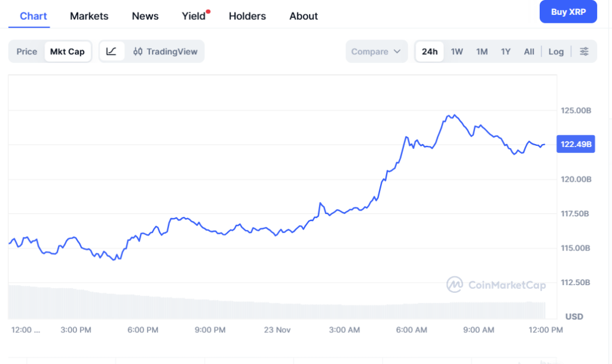
Task: Select the line chart icon
Action: coord(111,51)
